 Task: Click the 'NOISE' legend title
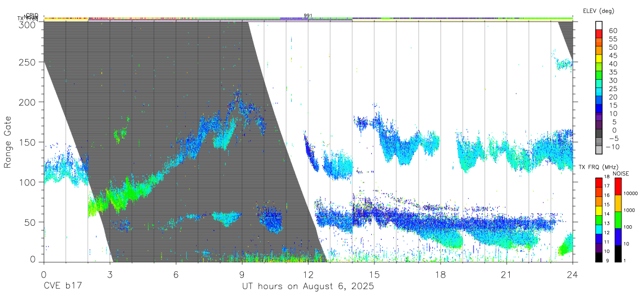click(x=621, y=173)
